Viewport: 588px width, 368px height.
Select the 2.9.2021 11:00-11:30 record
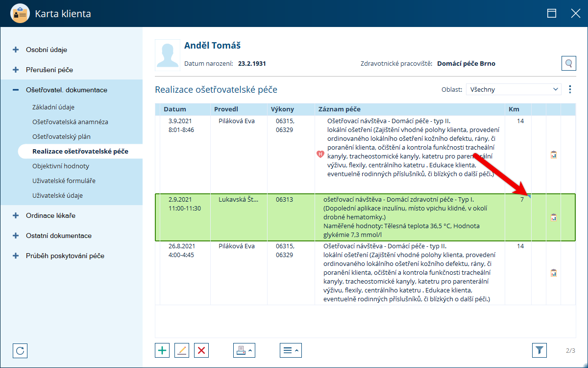365,217
